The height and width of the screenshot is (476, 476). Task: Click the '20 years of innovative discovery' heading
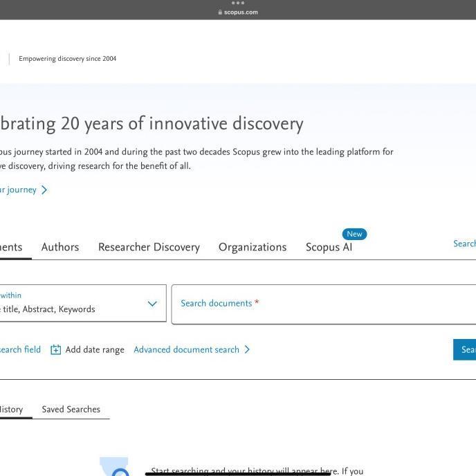(x=182, y=124)
